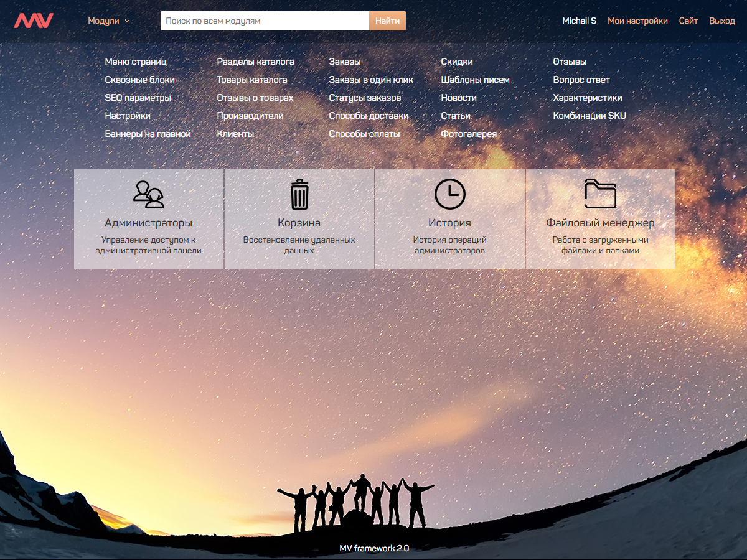Open the История clock icon
747x560 pixels.
[449, 194]
